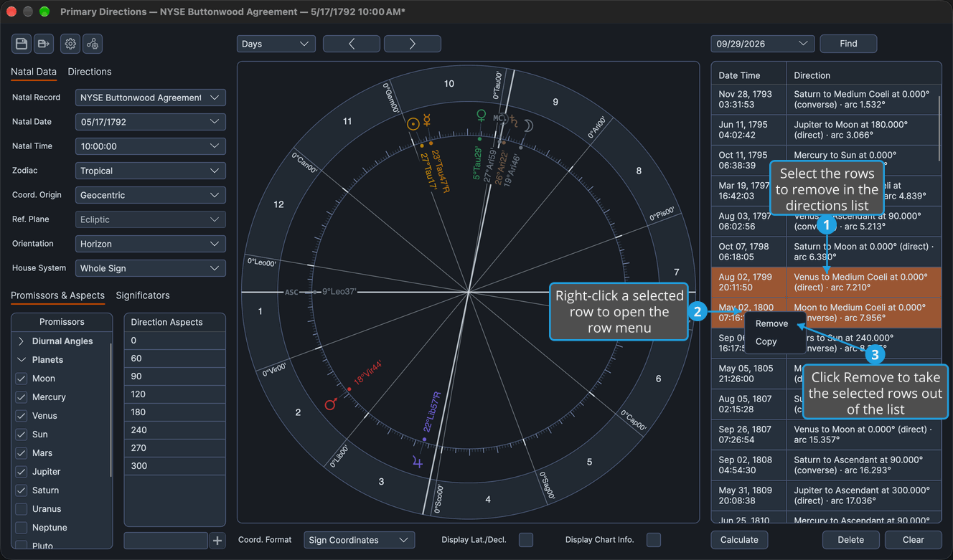Click the Find button
The height and width of the screenshot is (560, 953).
848,44
